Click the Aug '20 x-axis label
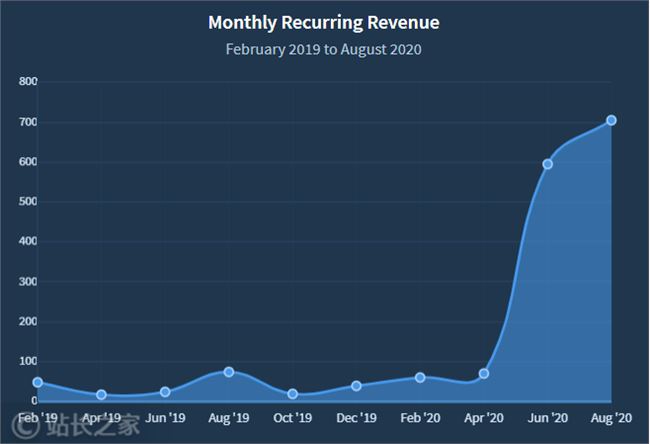The height and width of the screenshot is (444, 650). (x=611, y=418)
